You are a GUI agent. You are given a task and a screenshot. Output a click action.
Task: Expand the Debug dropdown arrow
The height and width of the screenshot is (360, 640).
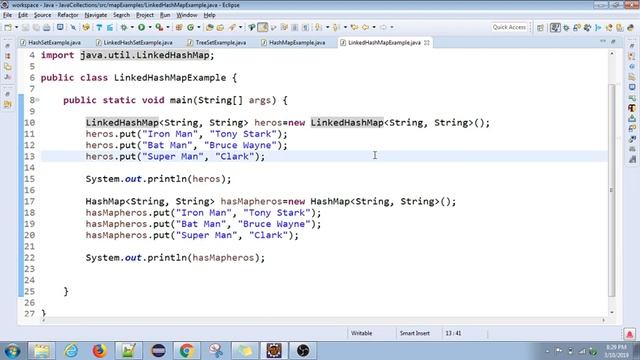point(132,27)
